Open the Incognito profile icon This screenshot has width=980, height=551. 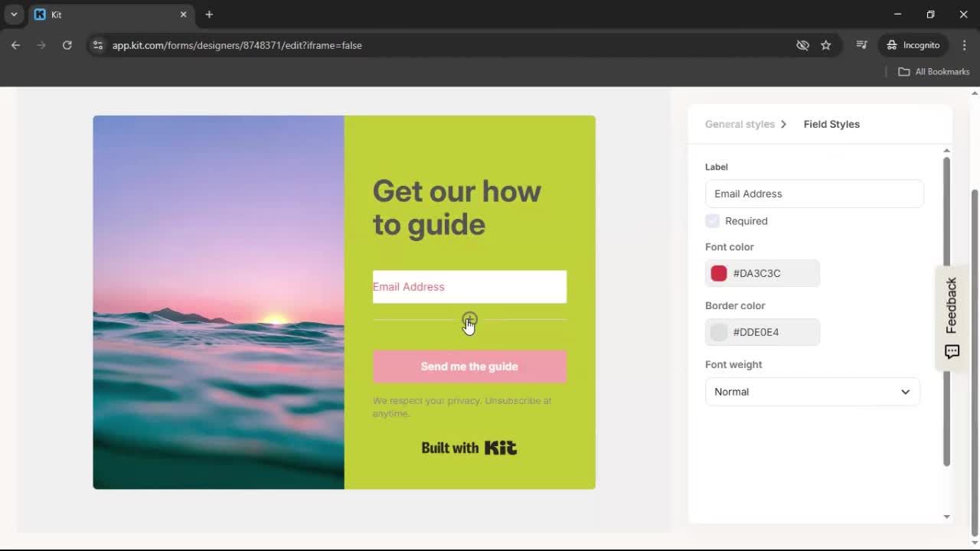tap(913, 45)
